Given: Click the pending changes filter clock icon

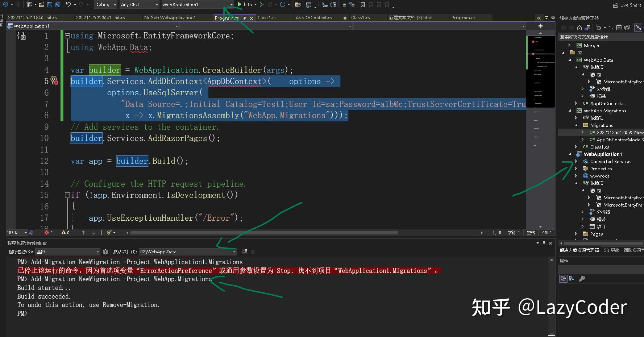Looking at the screenshot, I should (x=599, y=28).
